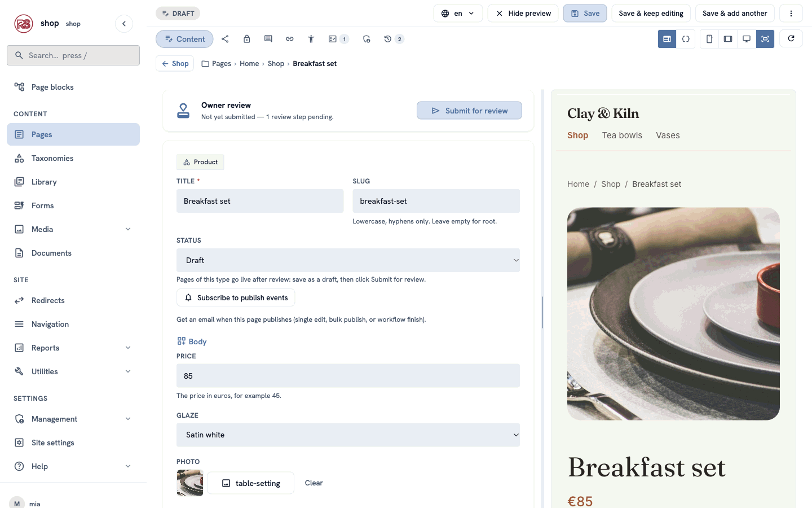Click Save & add another
This screenshot has width=812, height=508.
click(735, 13)
